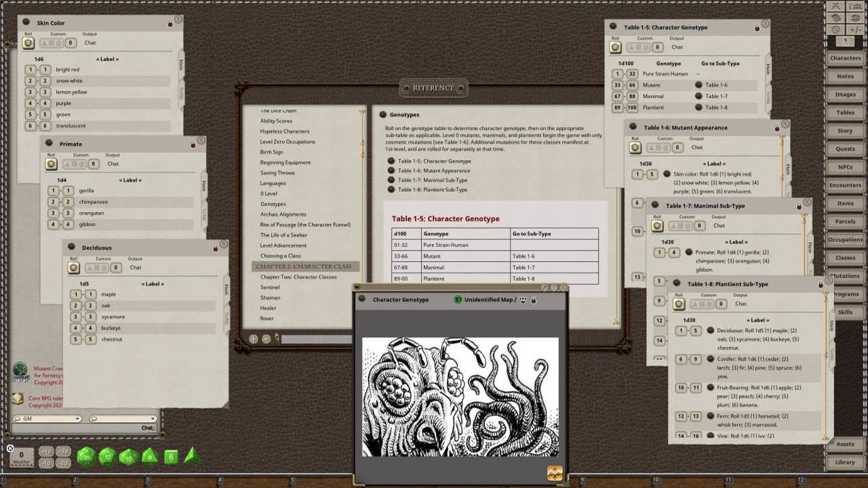Click the green d12 die
This screenshot has width=868, height=488.
coord(108,457)
